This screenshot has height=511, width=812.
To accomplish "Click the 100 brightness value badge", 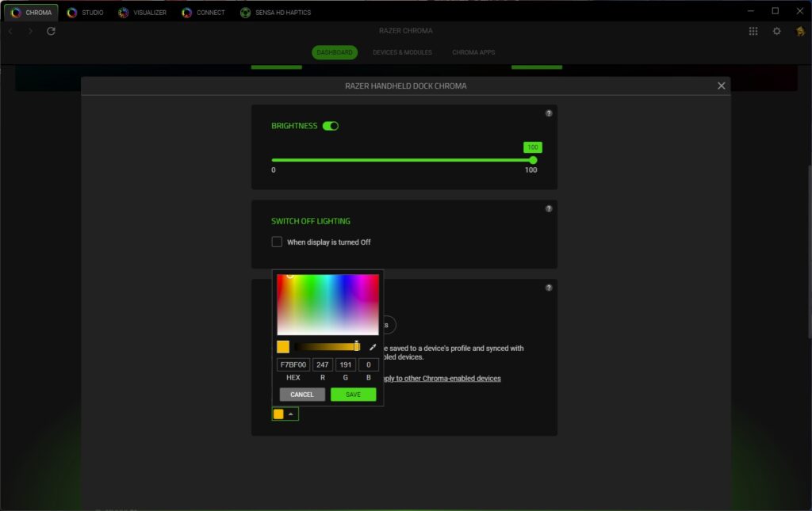I will pos(533,147).
